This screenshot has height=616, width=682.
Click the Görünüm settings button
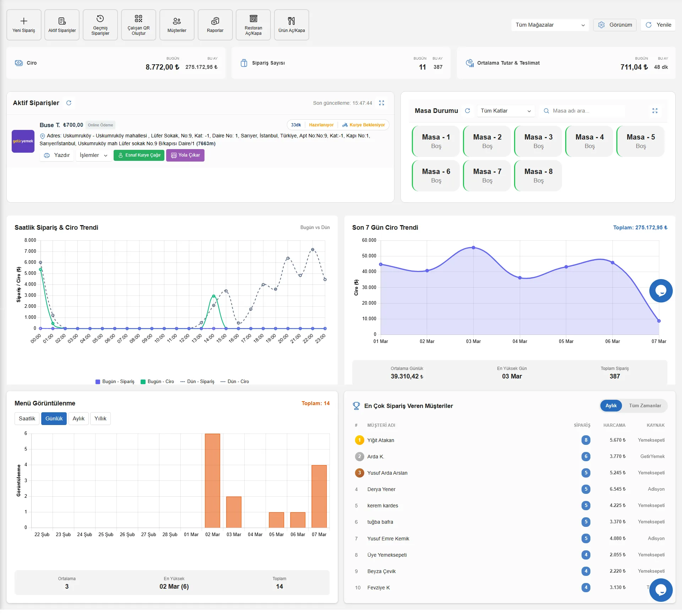point(615,25)
